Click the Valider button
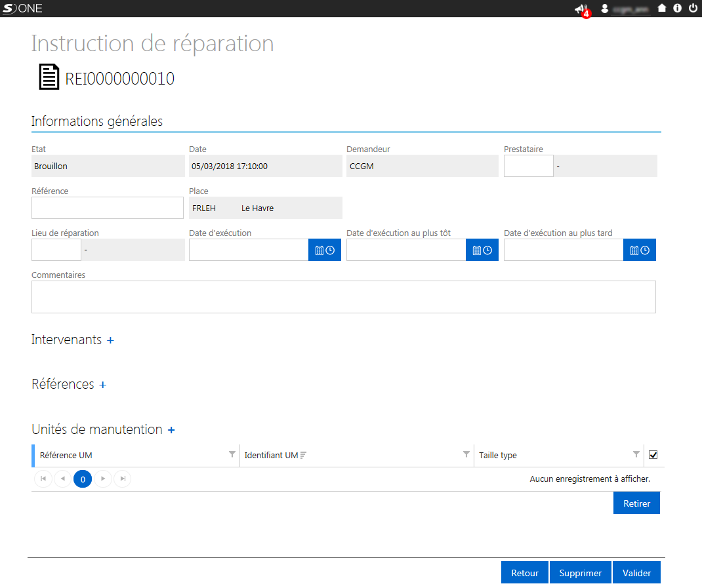The width and height of the screenshot is (702, 588). 636,573
